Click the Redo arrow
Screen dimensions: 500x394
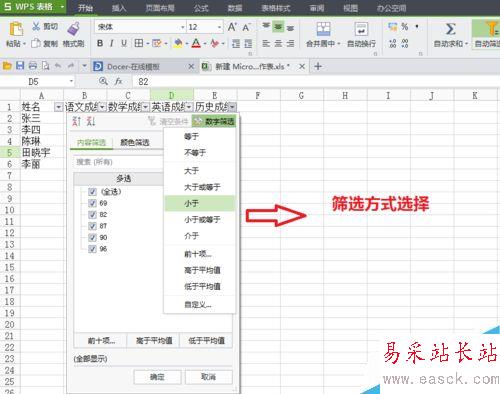tap(71, 66)
